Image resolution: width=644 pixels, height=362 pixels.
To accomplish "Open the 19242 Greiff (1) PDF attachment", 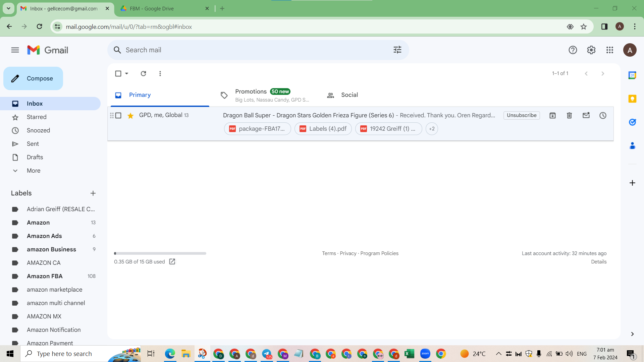I will tap(388, 129).
